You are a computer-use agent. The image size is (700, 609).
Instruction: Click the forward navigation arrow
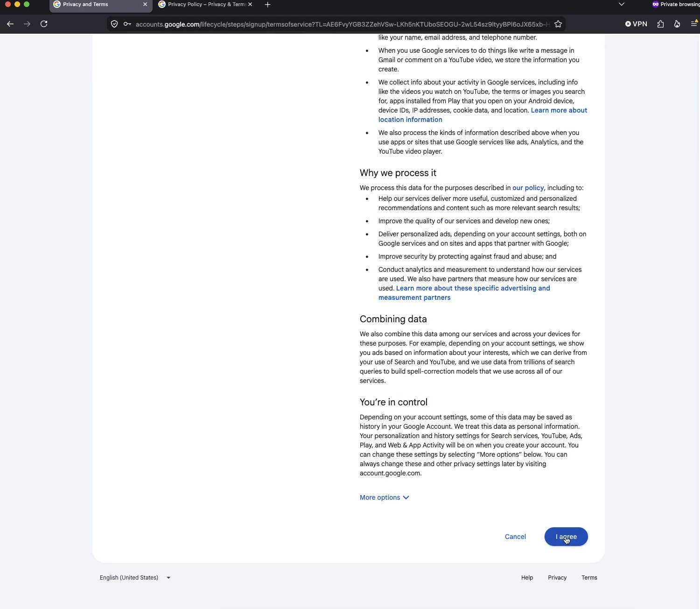click(x=27, y=24)
